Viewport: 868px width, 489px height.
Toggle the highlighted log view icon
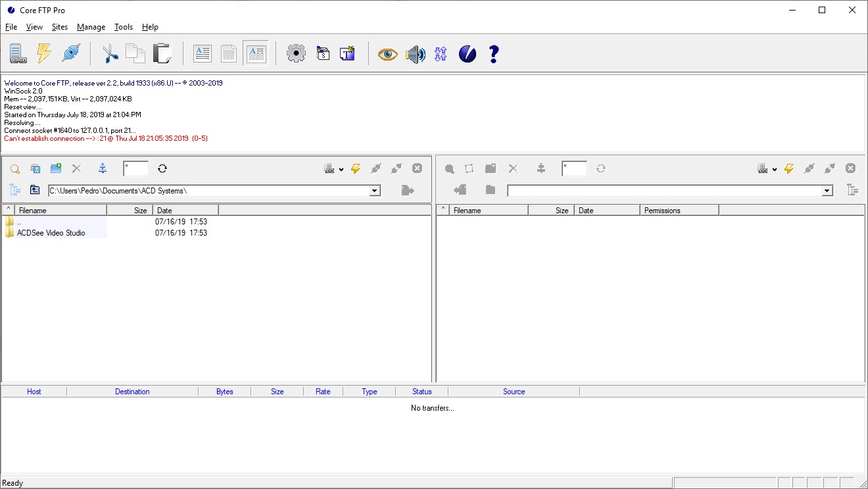pos(255,53)
